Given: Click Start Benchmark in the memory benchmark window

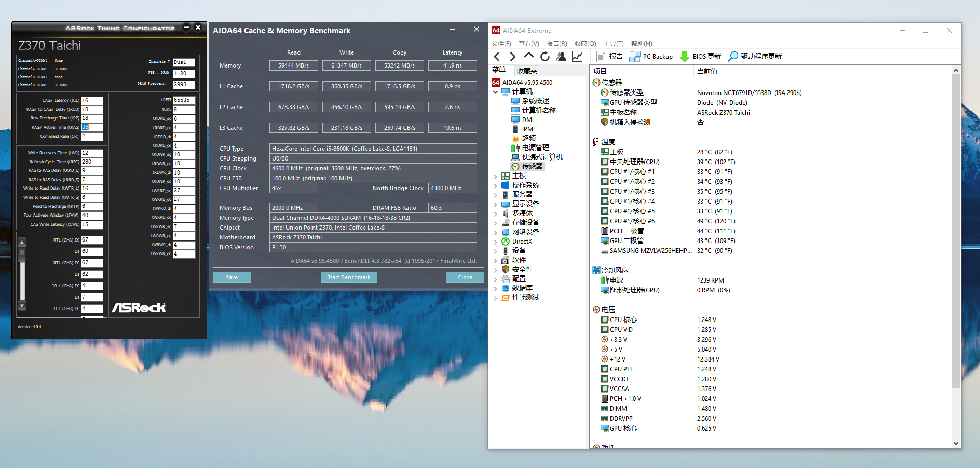Looking at the screenshot, I should (x=348, y=277).
